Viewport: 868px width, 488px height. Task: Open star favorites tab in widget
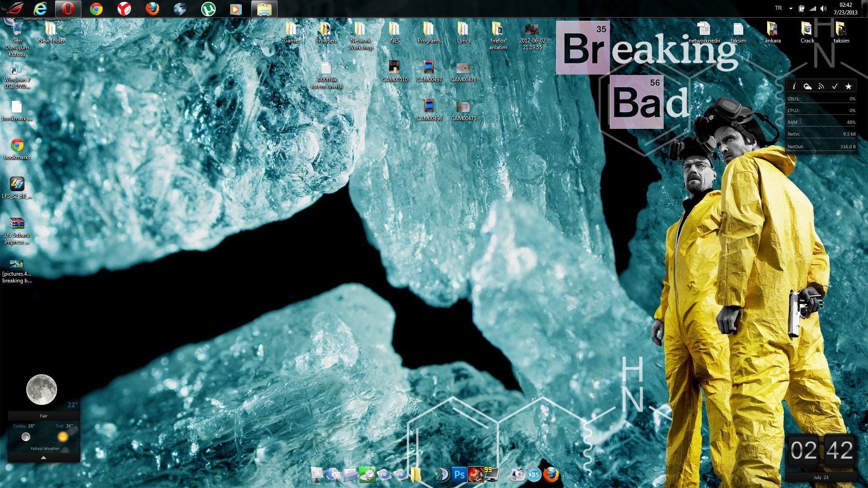click(x=848, y=86)
